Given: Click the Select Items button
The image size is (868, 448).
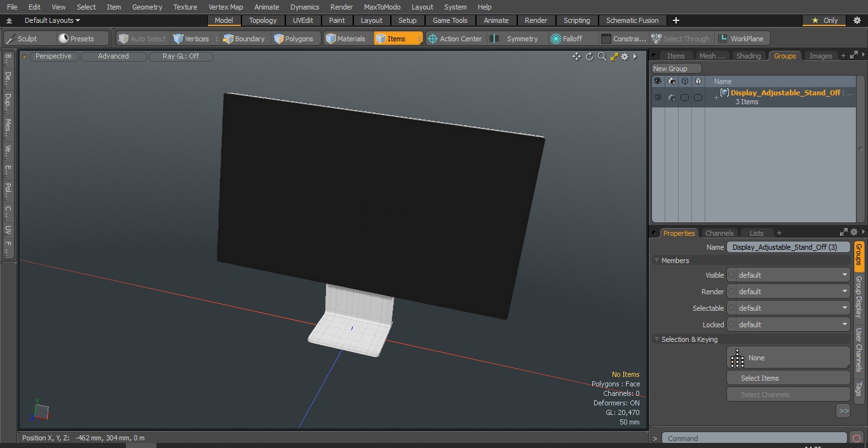Looking at the screenshot, I should 788,378.
